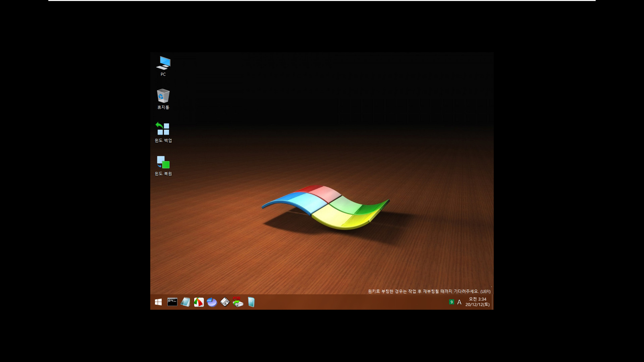Open the FS drive tool in the taskbar
Screen dimensions: 644x362
coord(238,302)
